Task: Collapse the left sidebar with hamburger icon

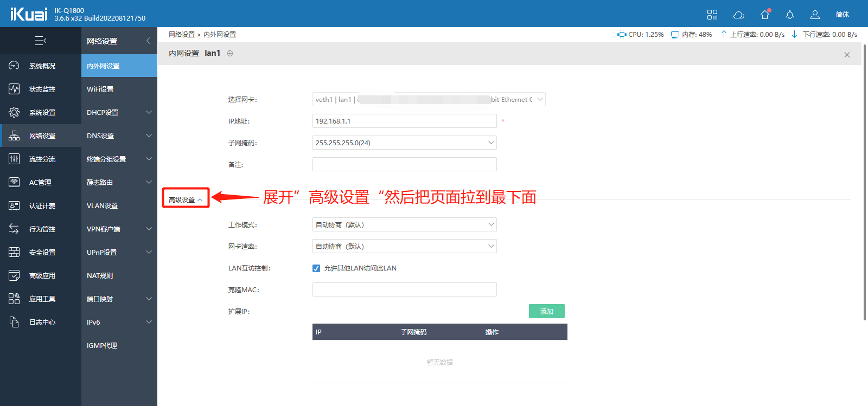Action: [x=41, y=41]
